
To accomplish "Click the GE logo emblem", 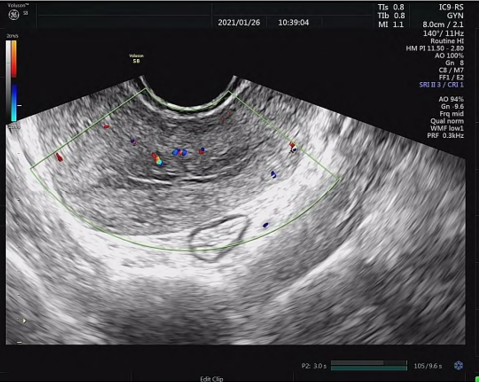I will [14, 15].
